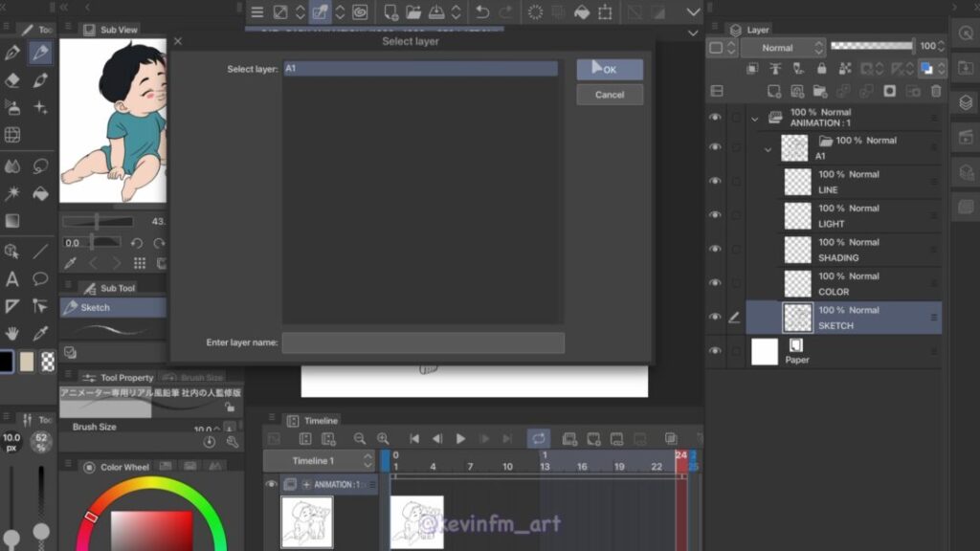
Task: Pick the Hand move tool
Action: (x=12, y=333)
